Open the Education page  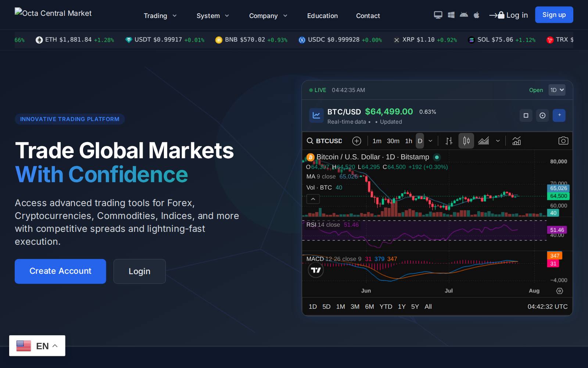pos(322,16)
